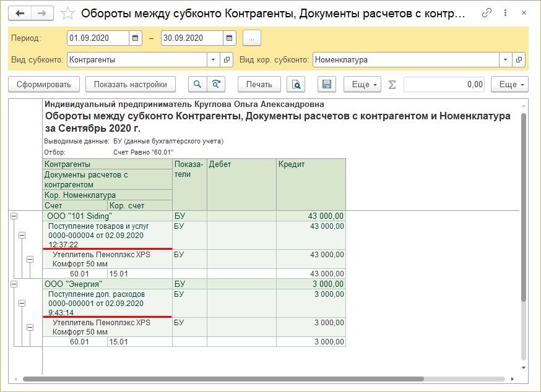The width and height of the screenshot is (541, 392).
Task: Click the print preview icon
Action: (297, 84)
